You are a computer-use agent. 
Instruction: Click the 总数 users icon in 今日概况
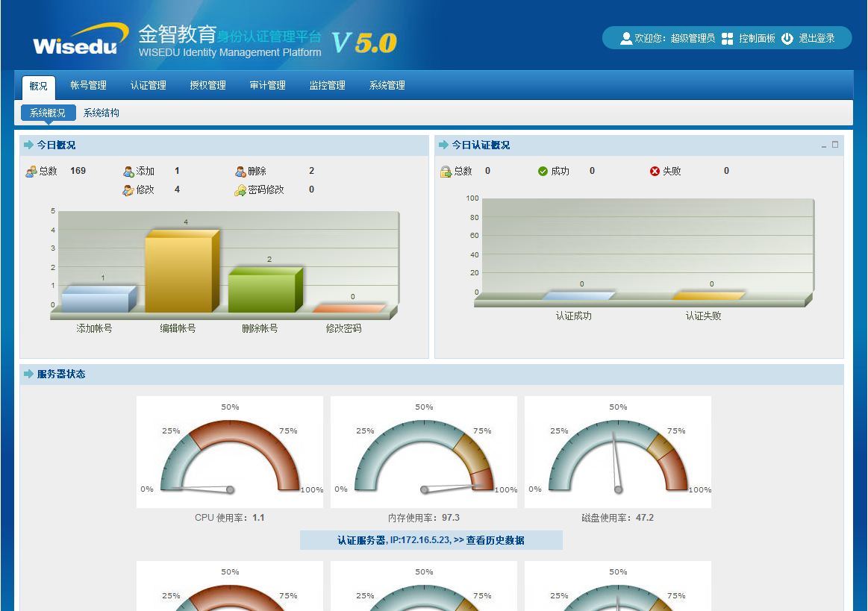31,171
